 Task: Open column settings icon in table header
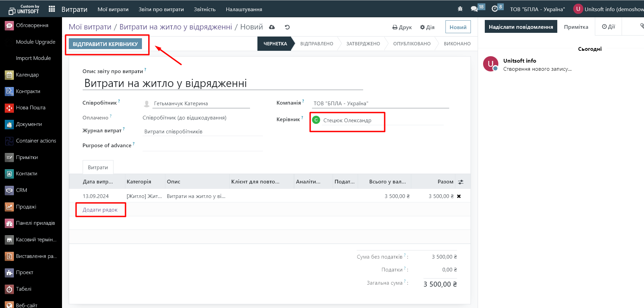[x=461, y=182]
